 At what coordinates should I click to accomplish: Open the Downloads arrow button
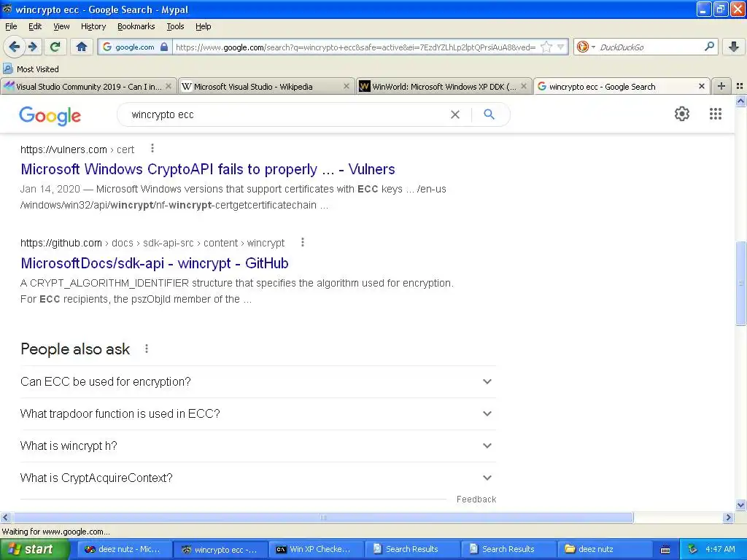tap(733, 47)
